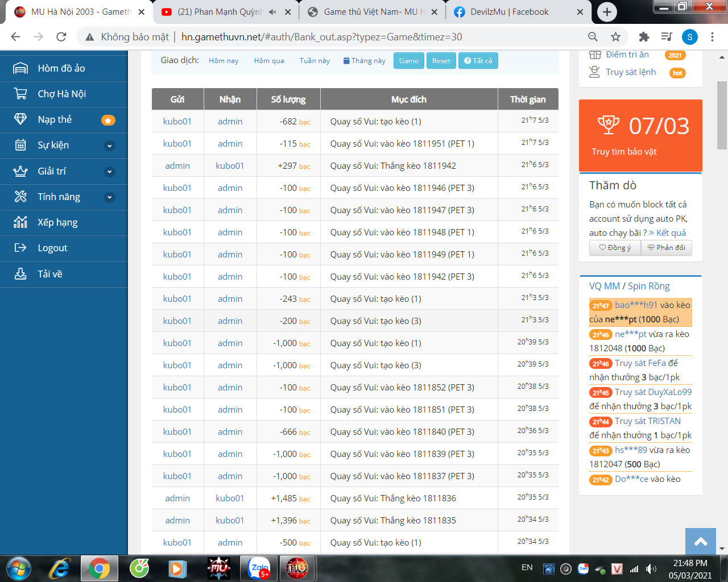Open Chợ Hà Nội shopping cart icon
Screen dimensions: 728x582
point(20,94)
